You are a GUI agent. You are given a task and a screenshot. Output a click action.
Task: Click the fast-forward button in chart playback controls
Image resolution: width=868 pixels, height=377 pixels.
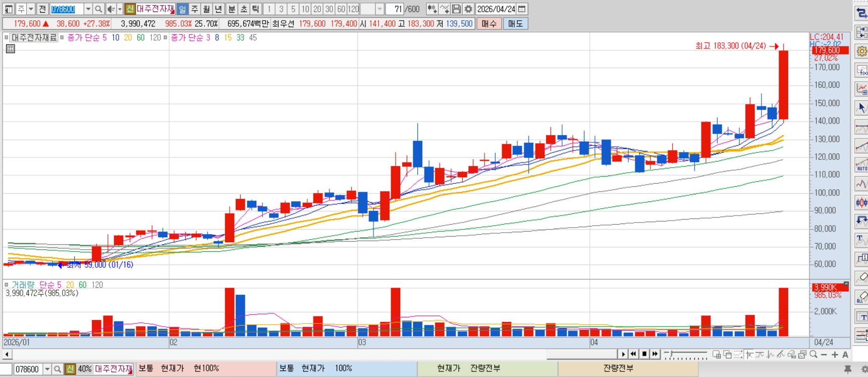[x=655, y=354]
